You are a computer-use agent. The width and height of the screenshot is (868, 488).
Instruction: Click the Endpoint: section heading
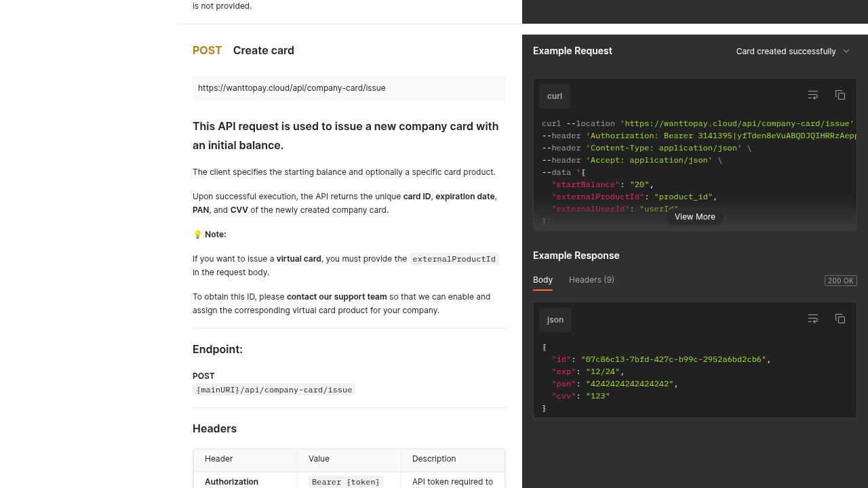(x=218, y=350)
